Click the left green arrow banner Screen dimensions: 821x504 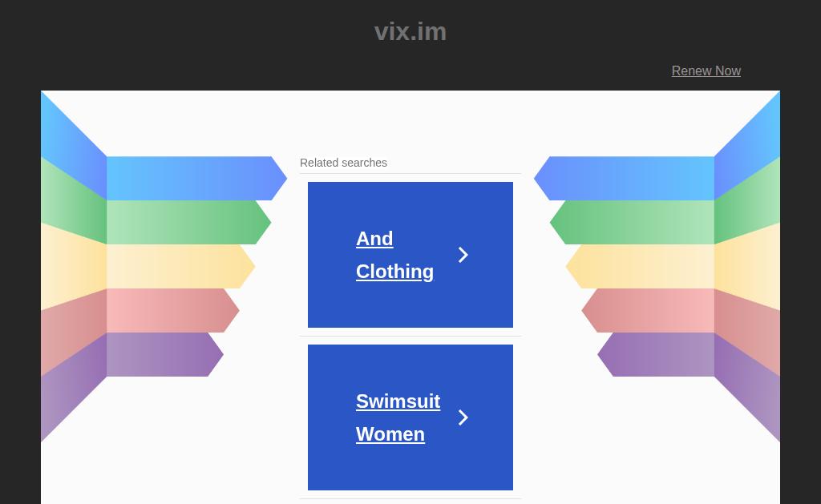tap(188, 223)
